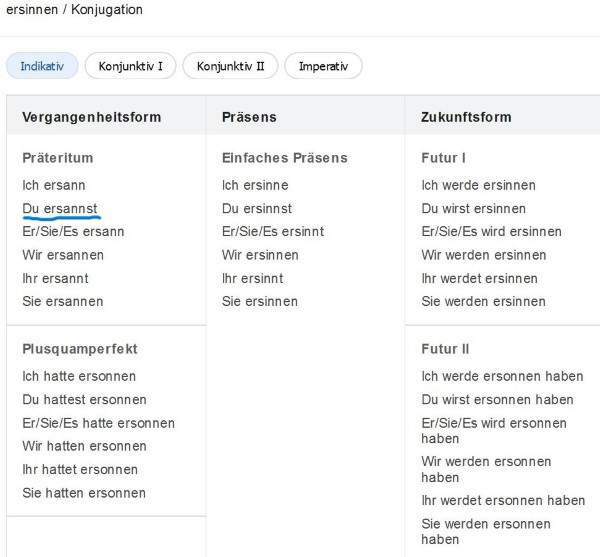Screen dimensions: 600x557
Task: Click the Präteritum section heading
Action: (x=58, y=158)
